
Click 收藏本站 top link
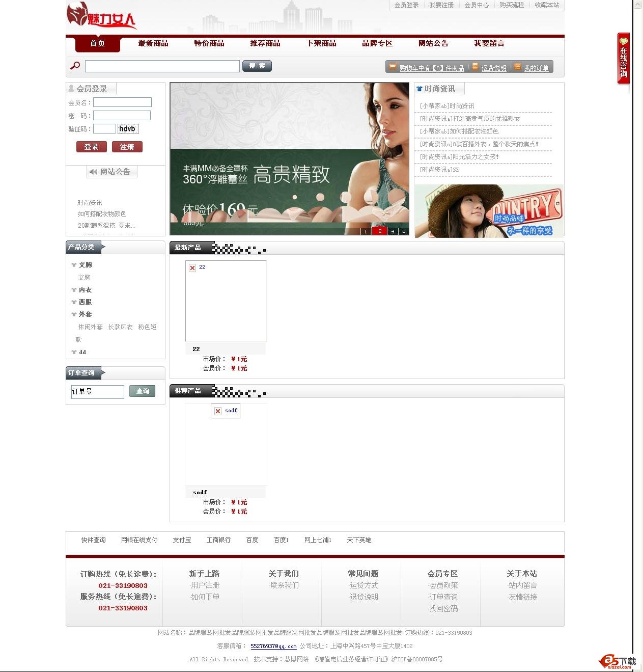pyautogui.click(x=547, y=5)
